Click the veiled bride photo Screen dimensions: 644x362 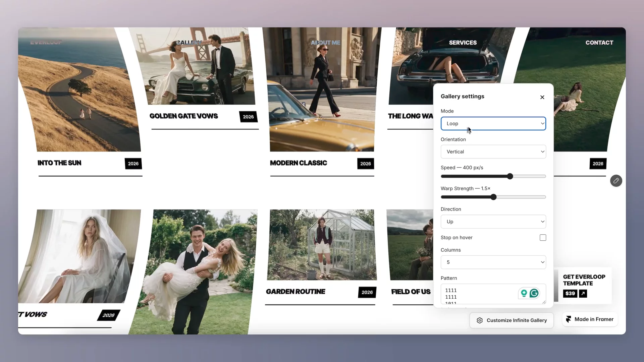[x=80, y=256]
